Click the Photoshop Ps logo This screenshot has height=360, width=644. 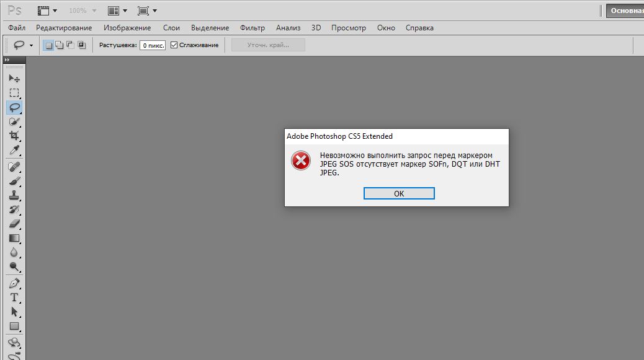point(15,11)
